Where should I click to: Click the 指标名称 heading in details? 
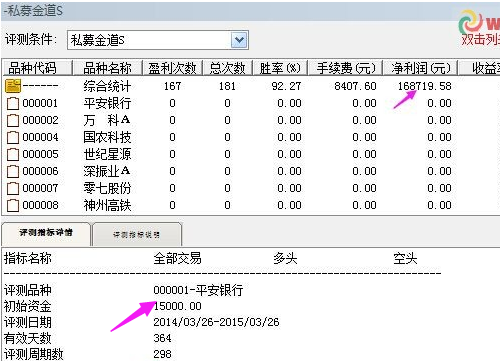coord(28,258)
